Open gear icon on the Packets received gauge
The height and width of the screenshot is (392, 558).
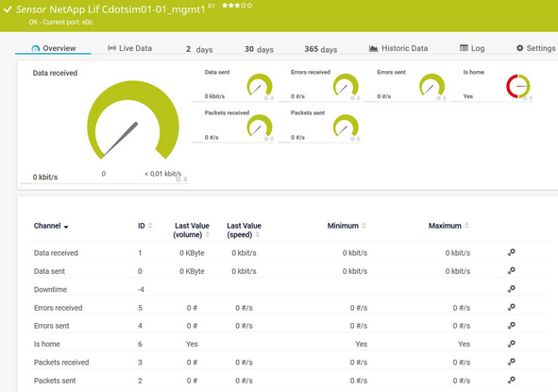[x=266, y=139]
